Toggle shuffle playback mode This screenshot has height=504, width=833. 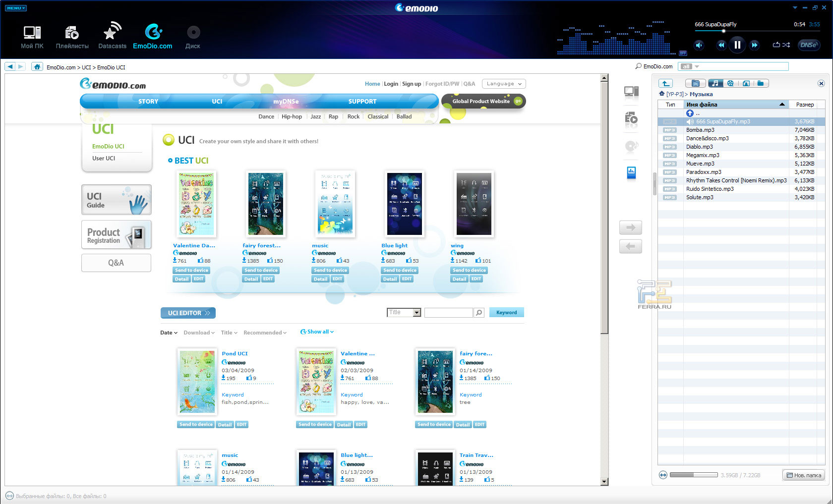786,45
